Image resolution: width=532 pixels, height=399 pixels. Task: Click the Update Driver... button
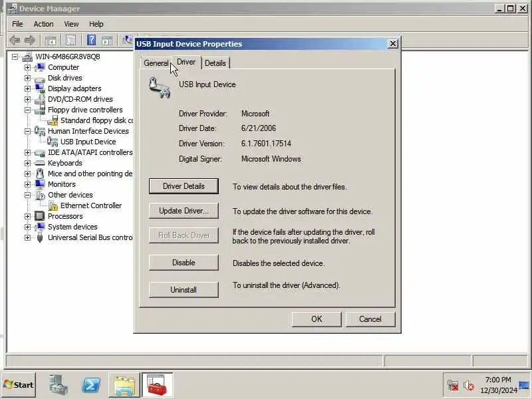[x=184, y=211]
